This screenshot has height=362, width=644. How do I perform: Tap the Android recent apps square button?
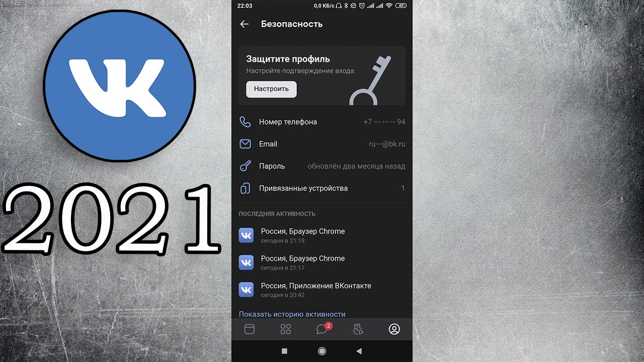point(284,351)
